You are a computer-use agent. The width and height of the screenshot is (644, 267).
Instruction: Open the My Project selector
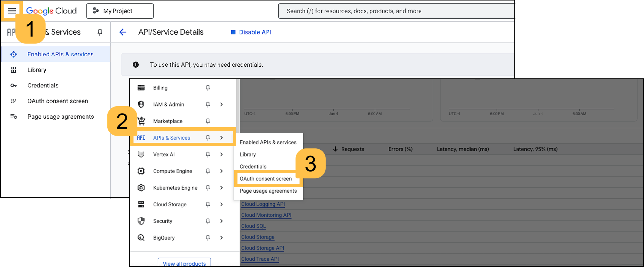(120, 11)
